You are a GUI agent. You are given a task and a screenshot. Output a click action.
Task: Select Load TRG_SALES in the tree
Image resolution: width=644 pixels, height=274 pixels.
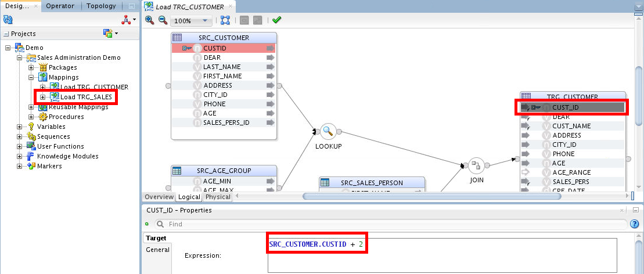click(x=88, y=97)
